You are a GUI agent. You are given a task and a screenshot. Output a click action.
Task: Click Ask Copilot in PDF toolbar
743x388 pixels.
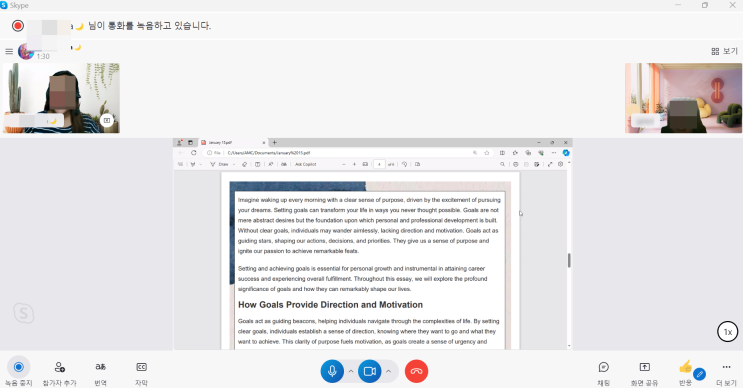pyautogui.click(x=305, y=164)
